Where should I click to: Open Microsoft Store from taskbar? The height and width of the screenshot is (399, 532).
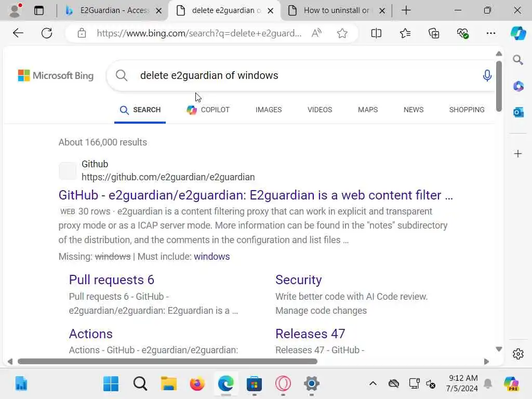click(x=254, y=384)
